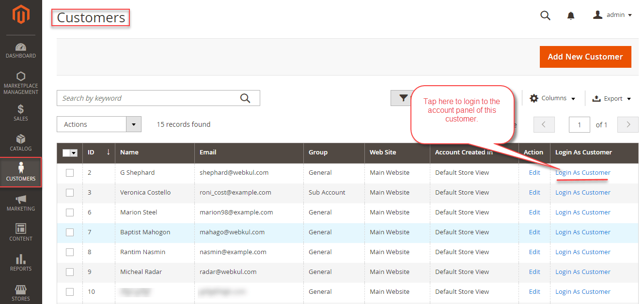Go to the next page arrow
Screen dimensions: 644x304
(x=628, y=124)
